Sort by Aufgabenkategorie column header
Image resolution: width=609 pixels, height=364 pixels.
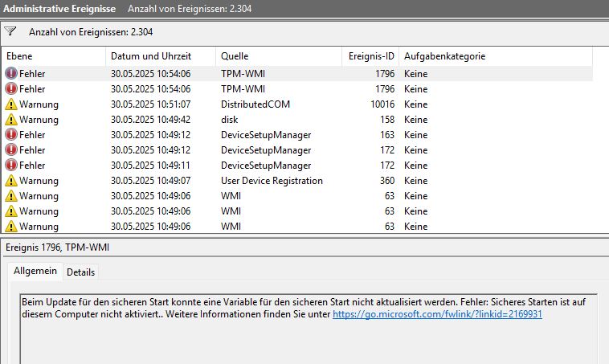coord(496,56)
